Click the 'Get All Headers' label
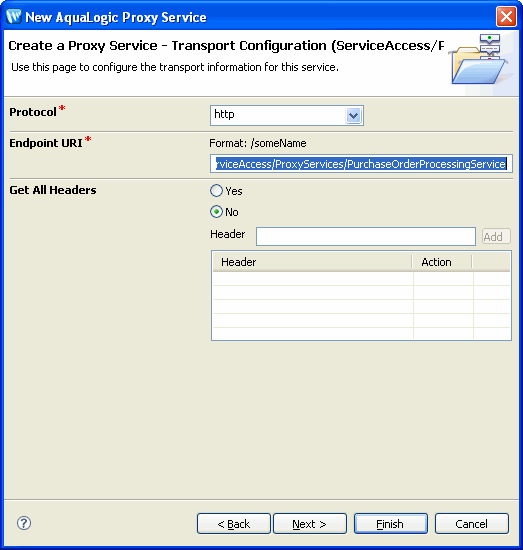Screen dimensions: 523x550 [53, 190]
